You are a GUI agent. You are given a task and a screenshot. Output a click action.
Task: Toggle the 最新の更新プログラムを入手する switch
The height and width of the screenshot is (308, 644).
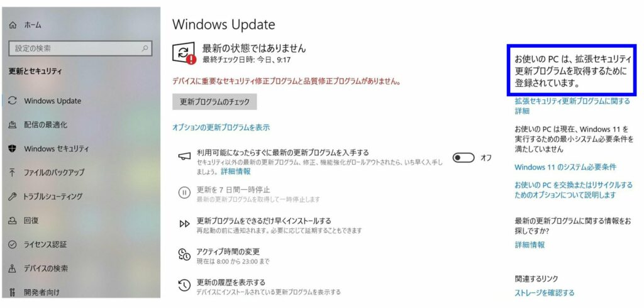pyautogui.click(x=464, y=158)
